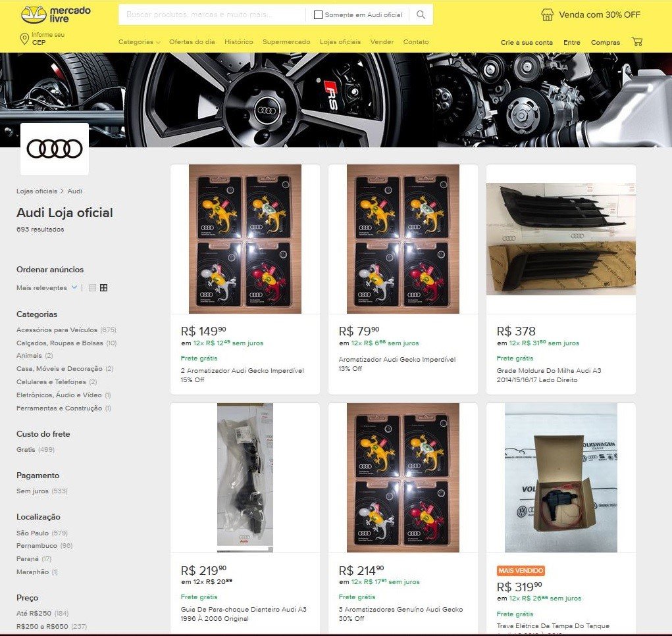The width and height of the screenshot is (672, 636).
Task: Expand the Categorias dropdown in header
Action: pos(139,42)
